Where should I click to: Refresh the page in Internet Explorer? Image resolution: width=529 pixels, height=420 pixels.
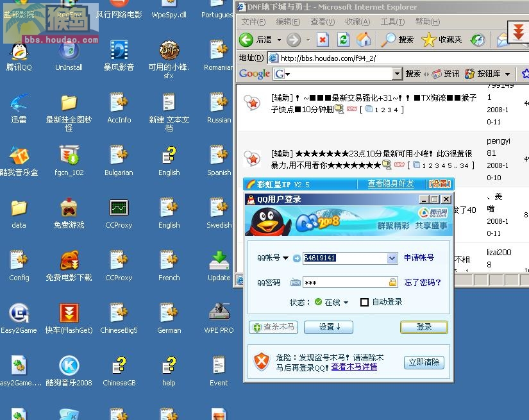[343, 40]
